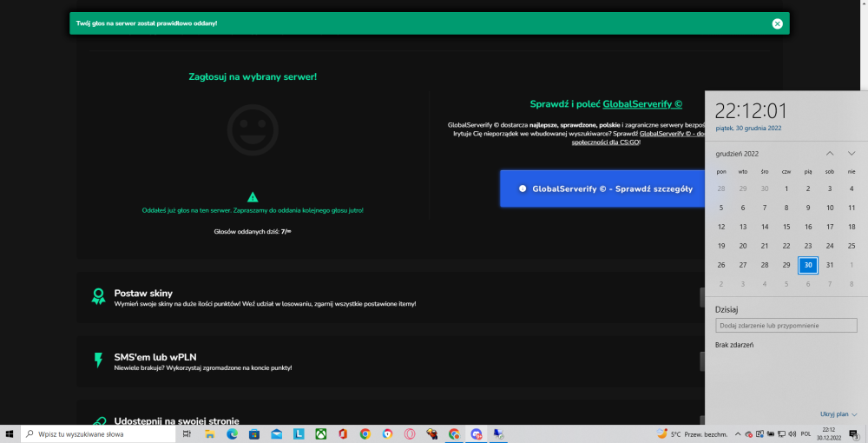Click the taskbar search box
The image size is (868, 443).
(98, 434)
